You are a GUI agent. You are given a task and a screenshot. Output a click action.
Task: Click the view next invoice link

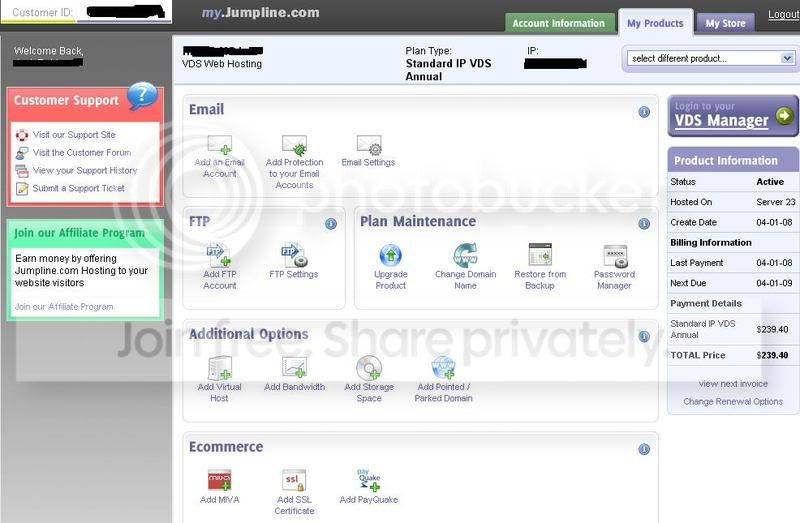pos(733,384)
